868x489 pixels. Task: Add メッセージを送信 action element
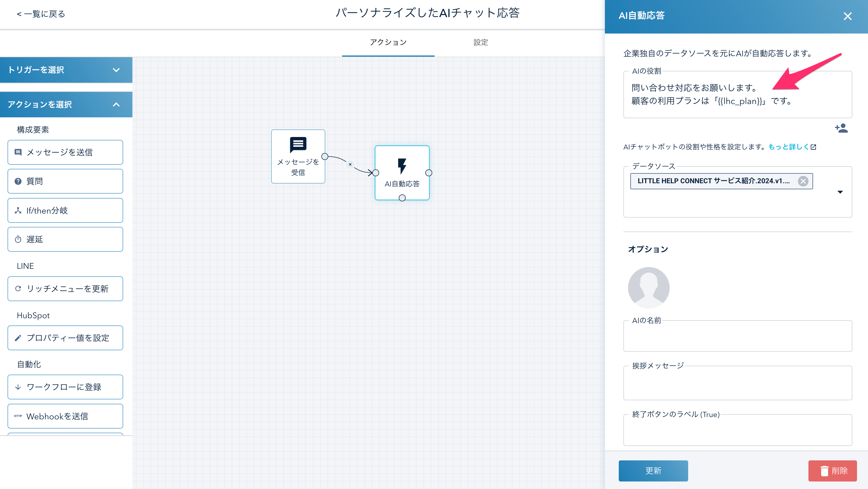(65, 152)
